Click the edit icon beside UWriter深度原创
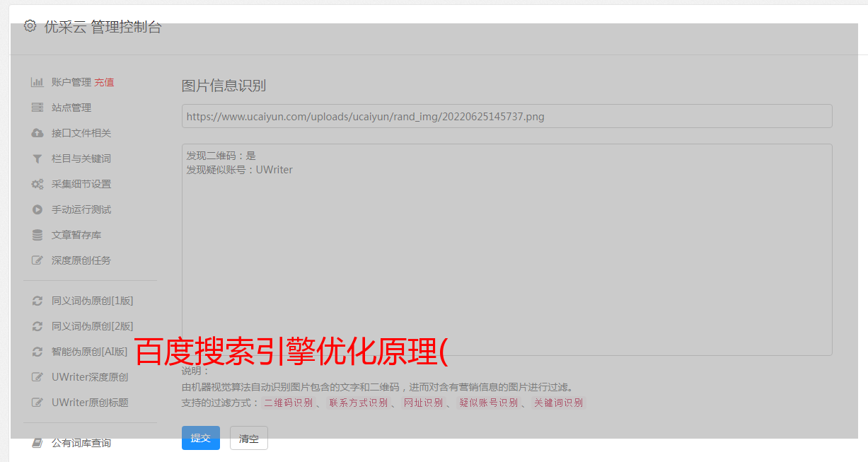The height and width of the screenshot is (462, 868). [x=37, y=377]
